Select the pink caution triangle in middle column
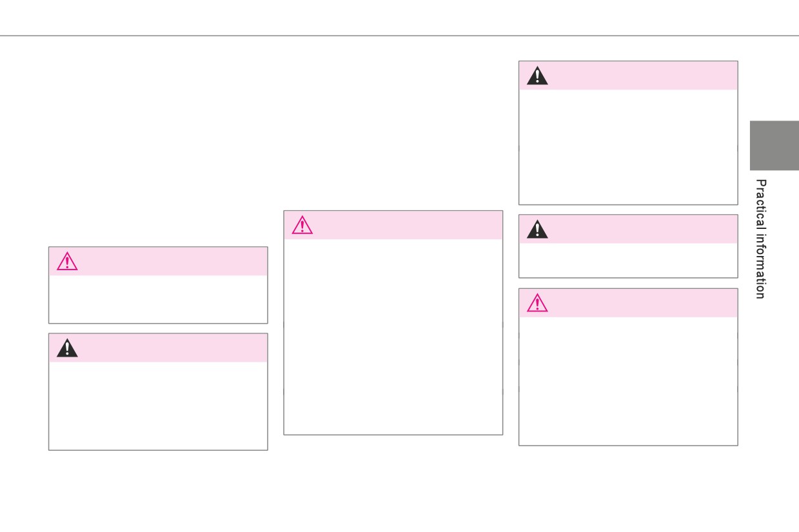 coord(302,225)
